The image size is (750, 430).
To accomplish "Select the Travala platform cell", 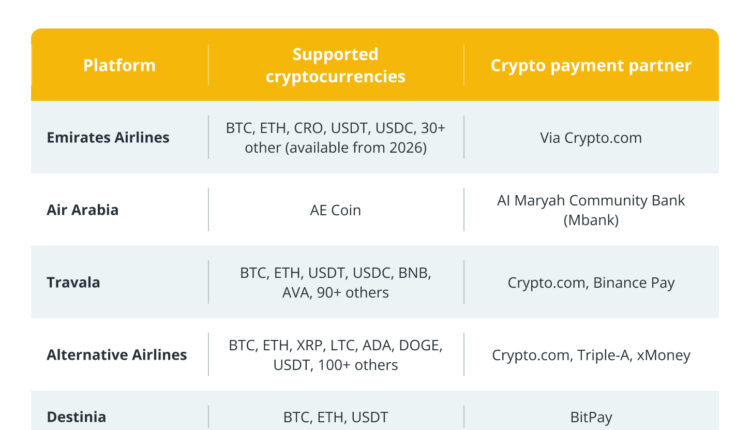I will point(73,282).
